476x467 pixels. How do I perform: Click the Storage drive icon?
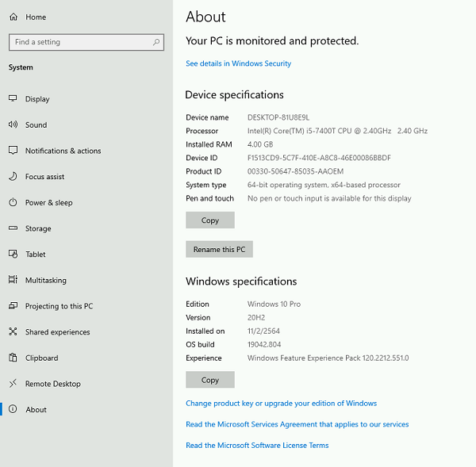point(13,228)
